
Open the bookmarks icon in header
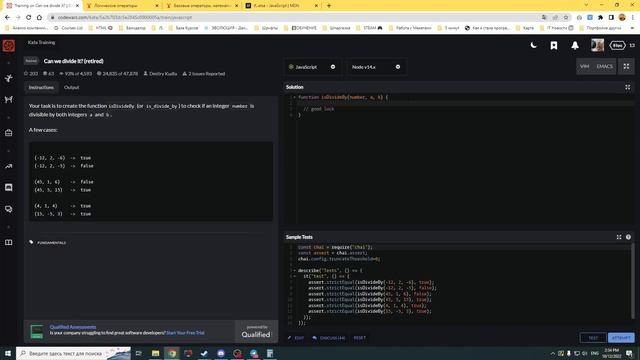[x=554, y=45]
